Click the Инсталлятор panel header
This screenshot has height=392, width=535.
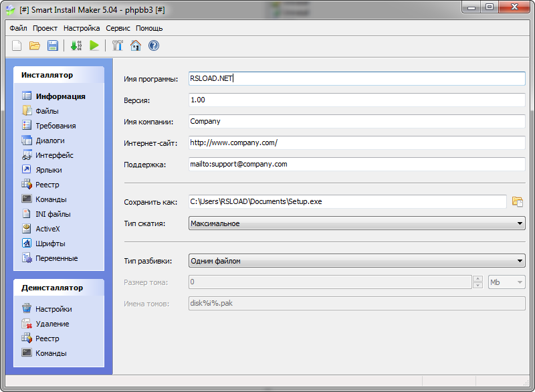pyautogui.click(x=59, y=75)
